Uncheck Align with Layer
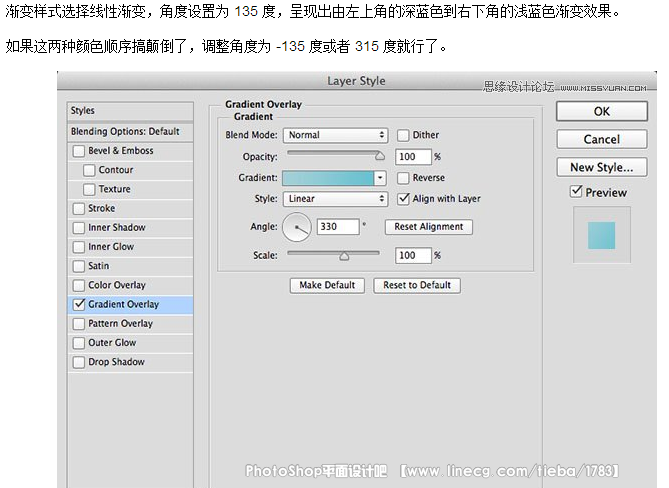This screenshot has width=669, height=488. click(403, 199)
